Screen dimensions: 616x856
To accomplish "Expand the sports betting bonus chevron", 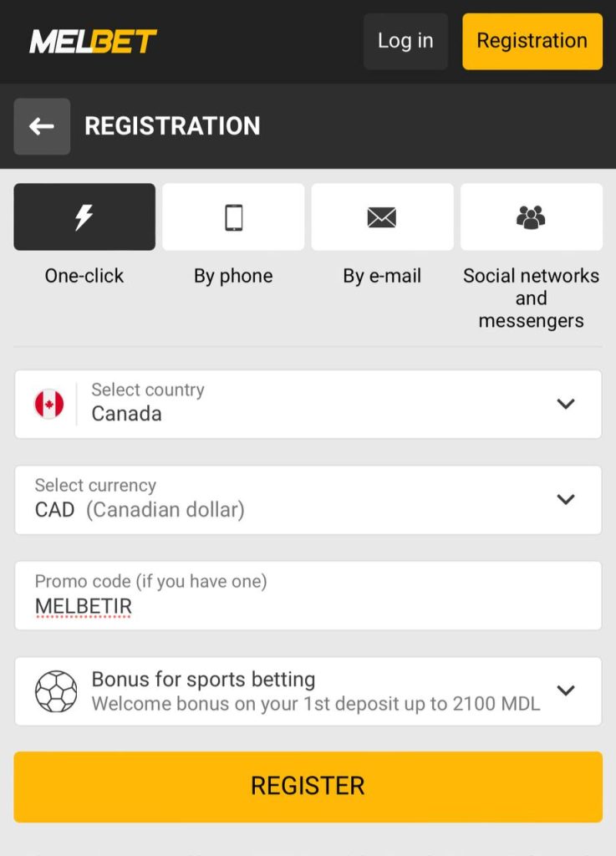I will (566, 690).
